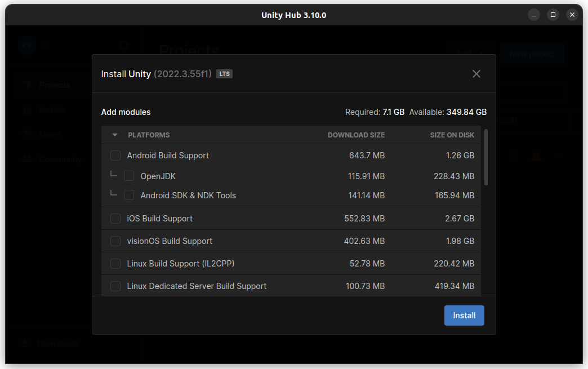Viewport: 588px width, 369px height.
Task: Select the iOS Build Support checkbox
Action: click(x=115, y=218)
